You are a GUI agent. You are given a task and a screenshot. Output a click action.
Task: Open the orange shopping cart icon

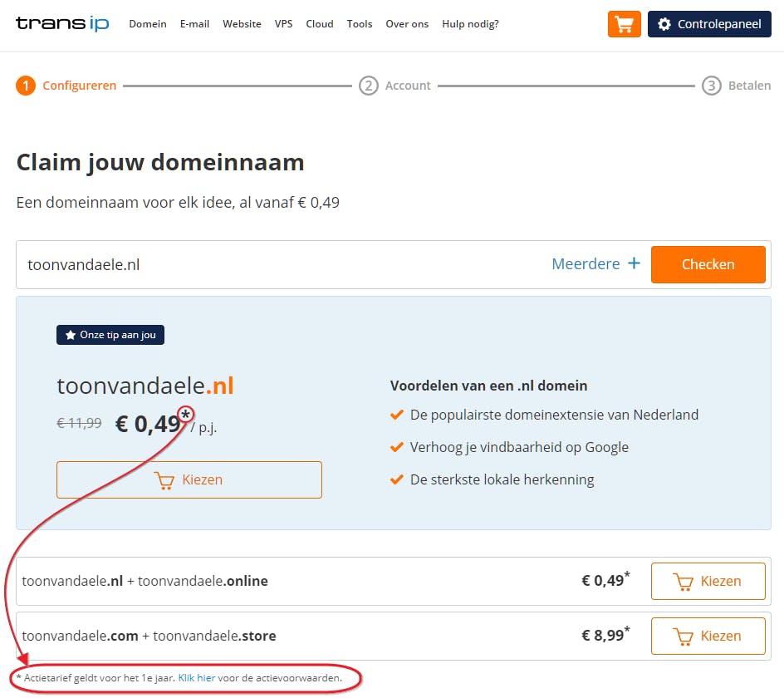[x=624, y=24]
